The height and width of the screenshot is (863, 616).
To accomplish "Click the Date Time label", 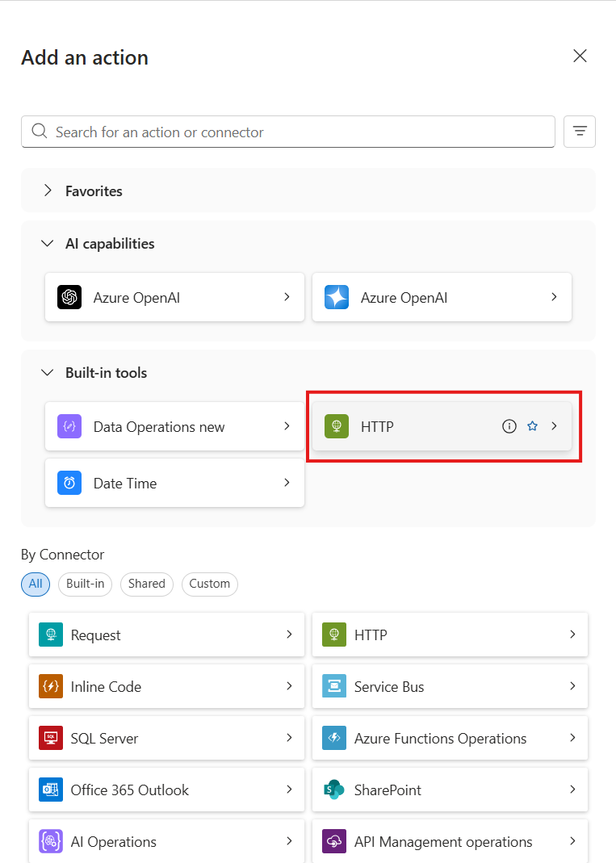I will [125, 484].
